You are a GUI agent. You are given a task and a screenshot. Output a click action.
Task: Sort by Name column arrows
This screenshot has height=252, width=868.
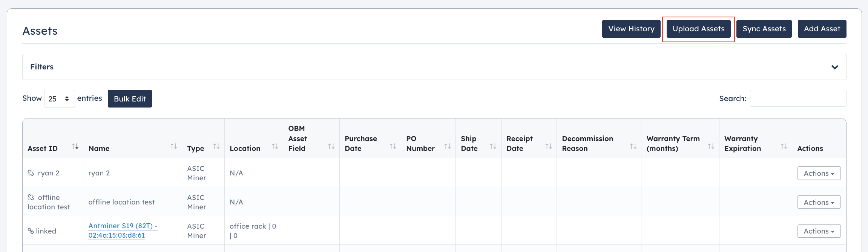(174, 146)
